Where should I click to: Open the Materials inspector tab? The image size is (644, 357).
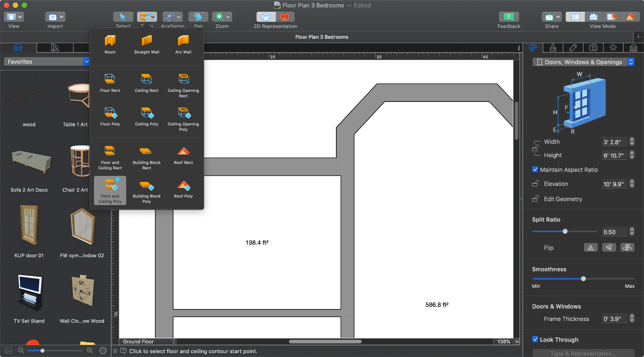coord(553,47)
